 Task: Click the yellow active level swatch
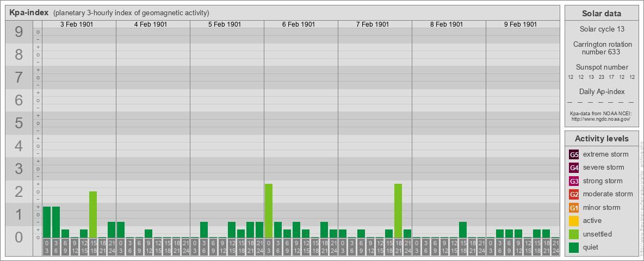tap(574, 221)
